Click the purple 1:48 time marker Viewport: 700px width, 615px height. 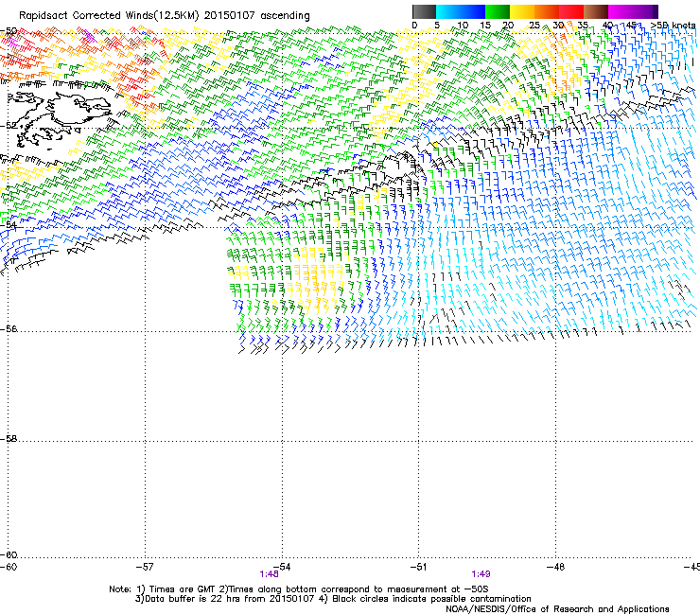(269, 574)
